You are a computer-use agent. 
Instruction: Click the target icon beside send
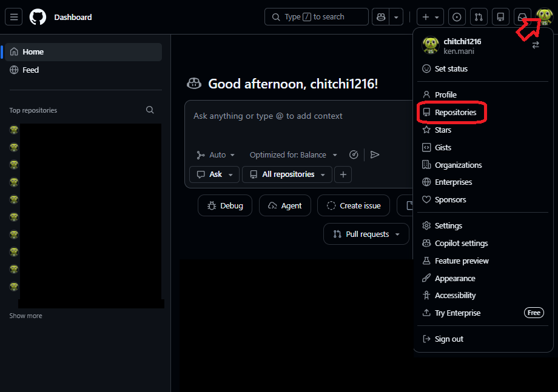click(354, 154)
